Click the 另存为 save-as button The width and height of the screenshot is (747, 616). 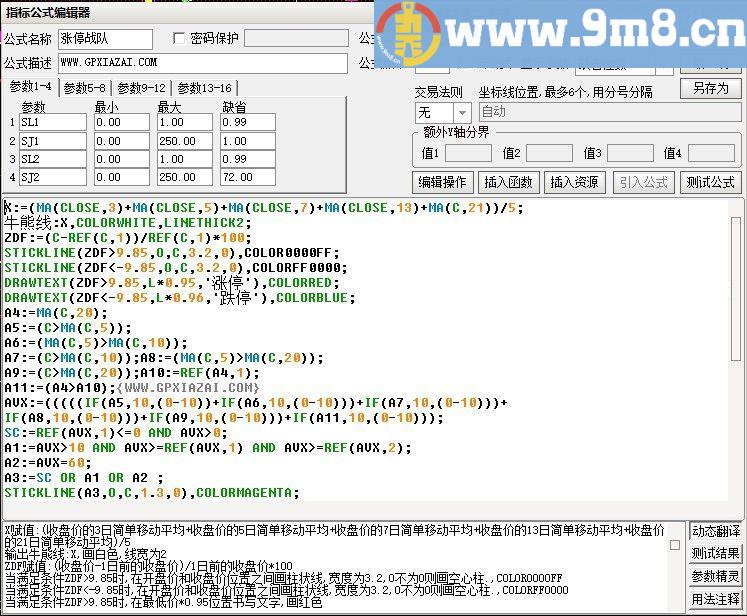pyautogui.click(x=710, y=88)
